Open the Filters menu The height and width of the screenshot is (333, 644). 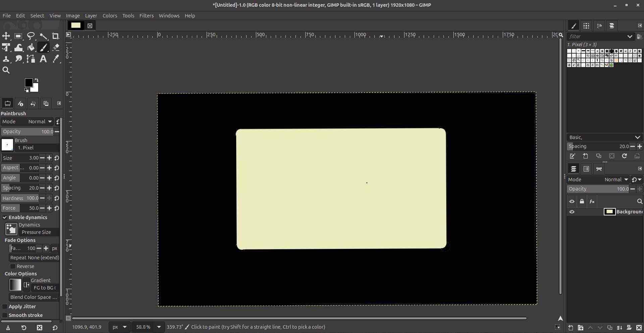pos(147,16)
